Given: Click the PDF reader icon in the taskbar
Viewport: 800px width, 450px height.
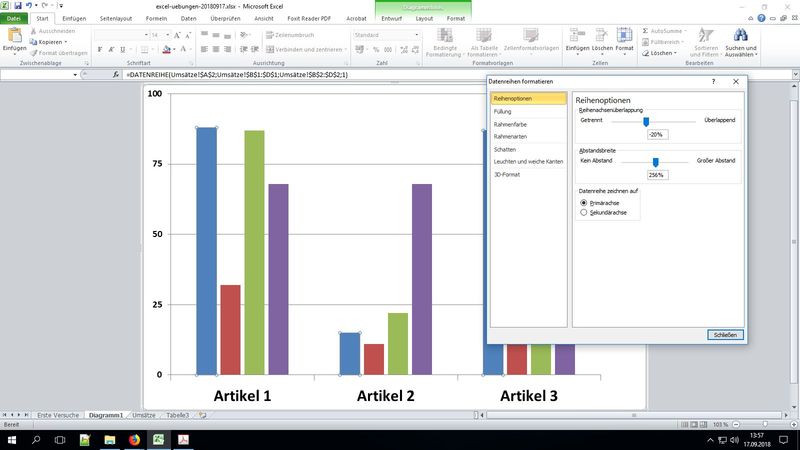Looking at the screenshot, I should point(183,440).
